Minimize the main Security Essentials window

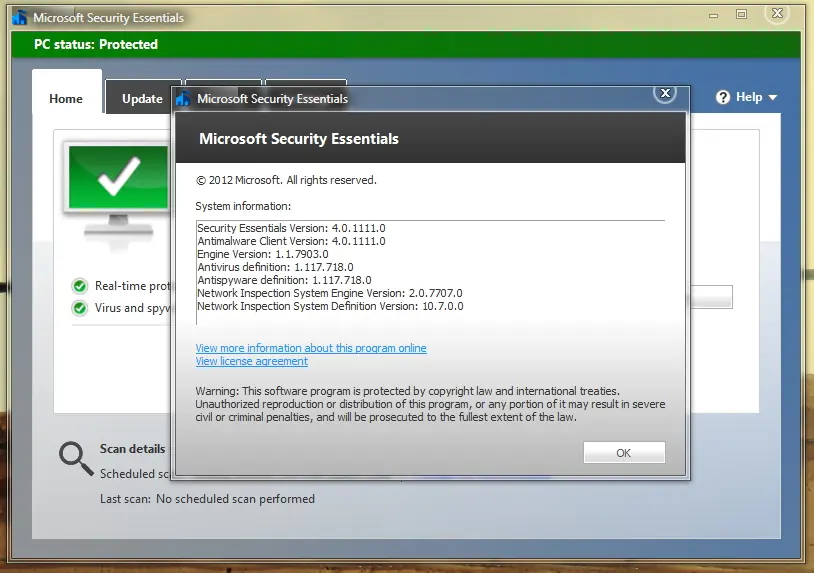pyautogui.click(x=714, y=16)
